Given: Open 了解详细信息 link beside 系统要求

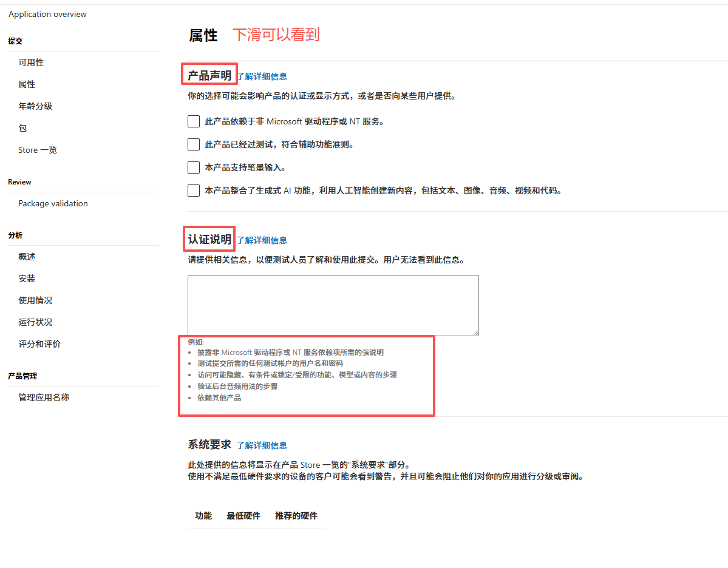Looking at the screenshot, I should tap(262, 445).
